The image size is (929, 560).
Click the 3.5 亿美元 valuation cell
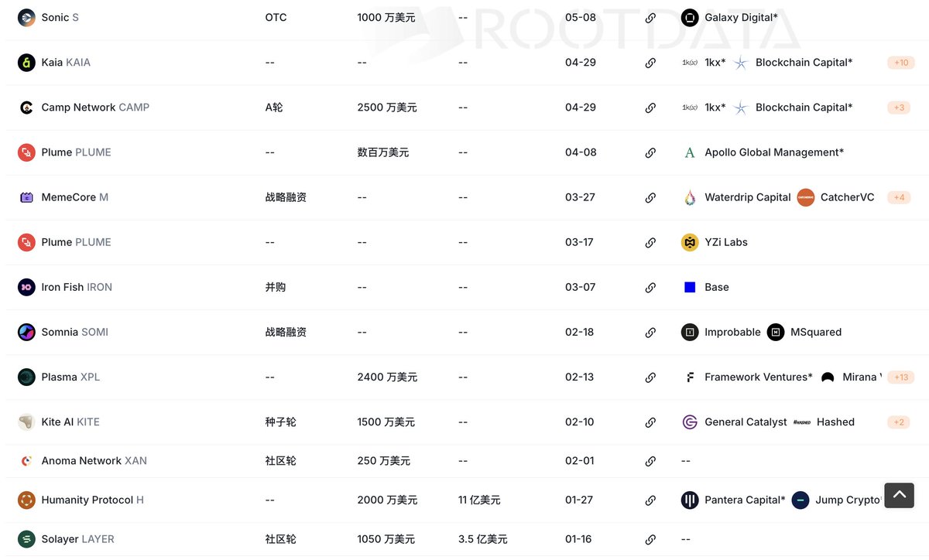[x=483, y=539]
